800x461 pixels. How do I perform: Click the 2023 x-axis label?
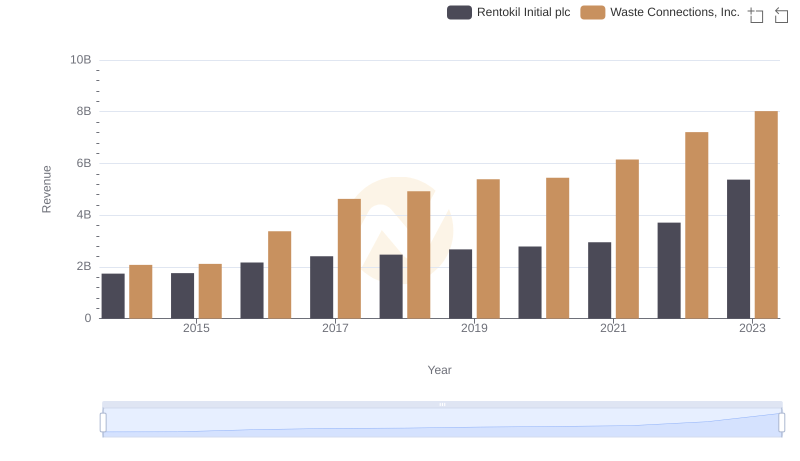point(753,328)
